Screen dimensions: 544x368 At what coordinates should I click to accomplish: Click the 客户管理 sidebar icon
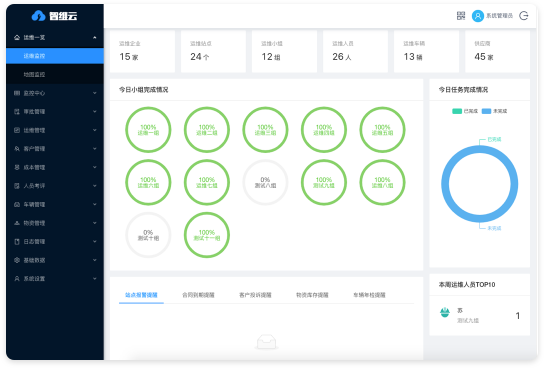17,149
